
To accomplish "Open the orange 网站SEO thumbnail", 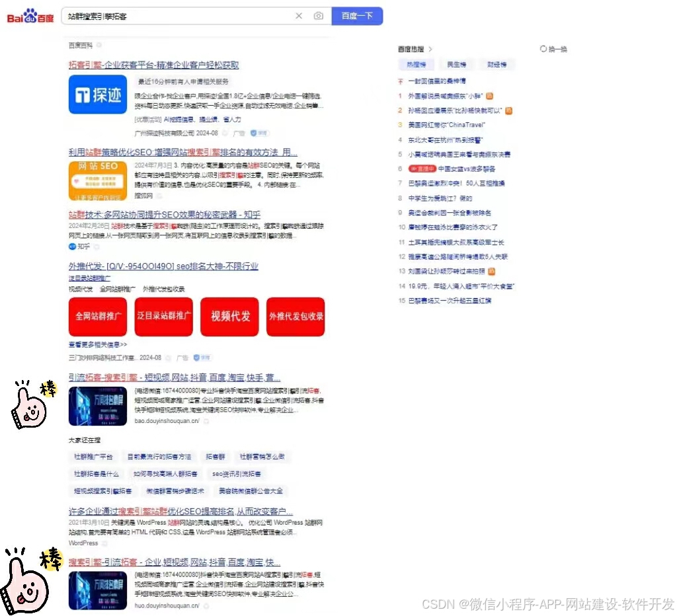I will [x=98, y=181].
